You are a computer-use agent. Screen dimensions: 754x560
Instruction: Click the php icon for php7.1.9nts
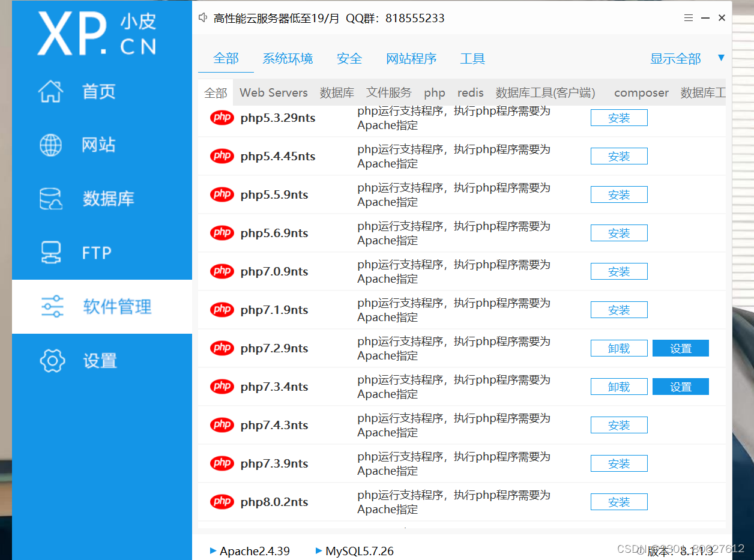click(222, 310)
